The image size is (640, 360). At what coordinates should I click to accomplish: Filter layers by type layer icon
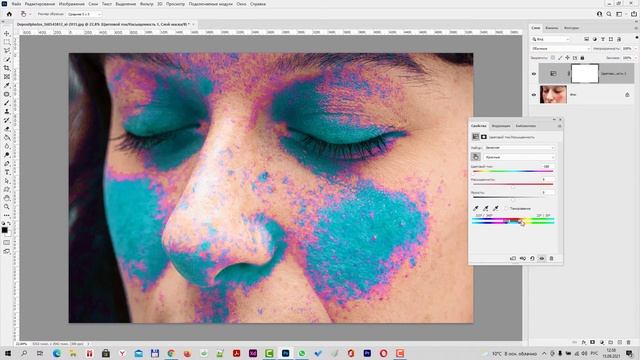pyautogui.click(x=603, y=39)
